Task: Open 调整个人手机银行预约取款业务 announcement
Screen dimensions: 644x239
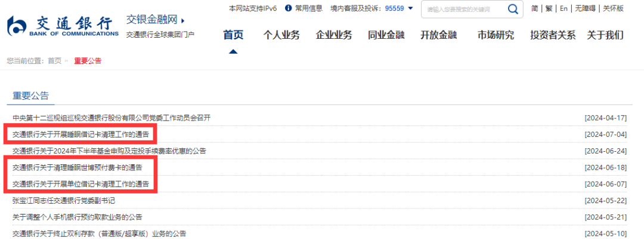Action: tap(78, 217)
